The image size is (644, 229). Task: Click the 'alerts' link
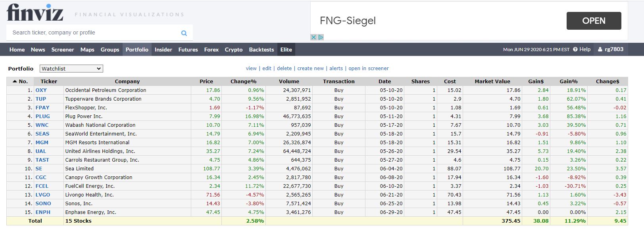pos(336,69)
